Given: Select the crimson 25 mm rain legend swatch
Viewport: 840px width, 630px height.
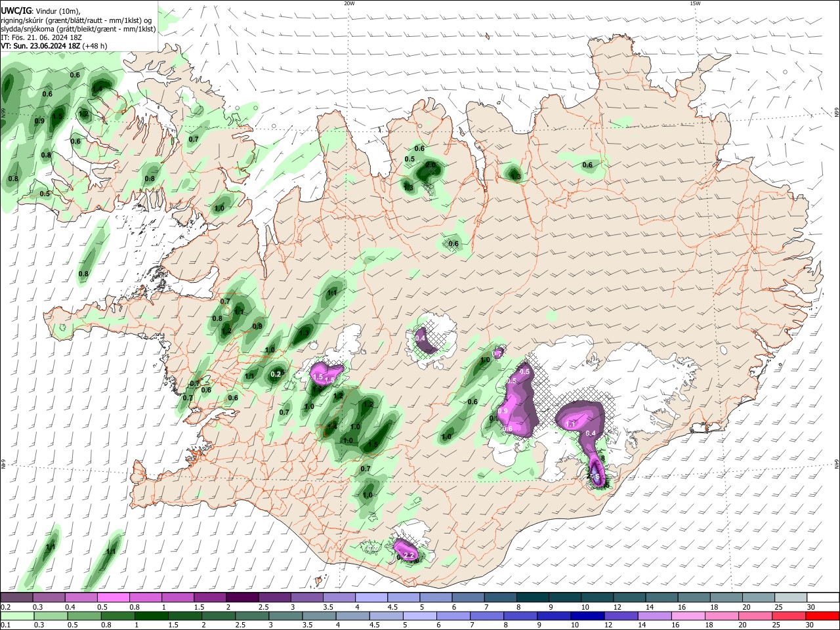Looking at the screenshot, I should [789, 616].
